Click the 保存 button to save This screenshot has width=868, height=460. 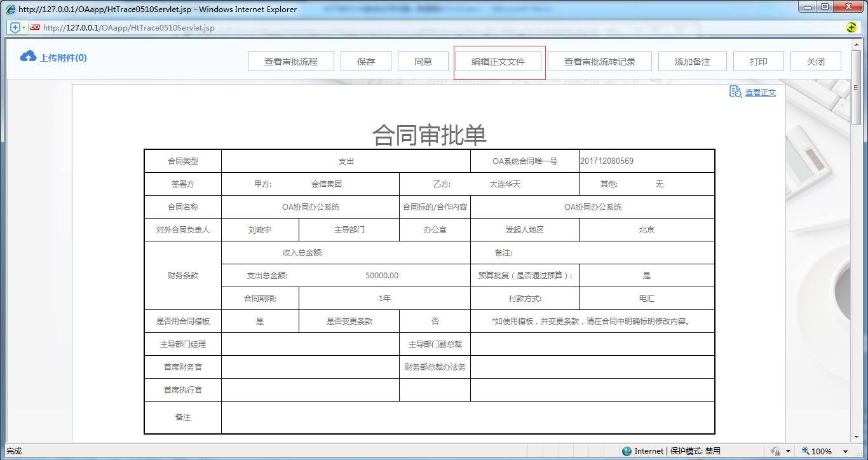pos(365,61)
